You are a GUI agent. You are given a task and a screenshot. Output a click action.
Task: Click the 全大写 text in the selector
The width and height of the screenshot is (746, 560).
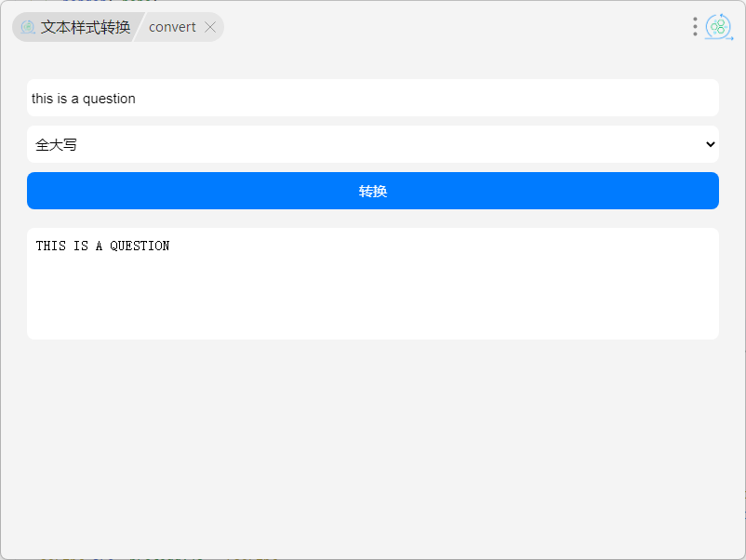point(56,145)
